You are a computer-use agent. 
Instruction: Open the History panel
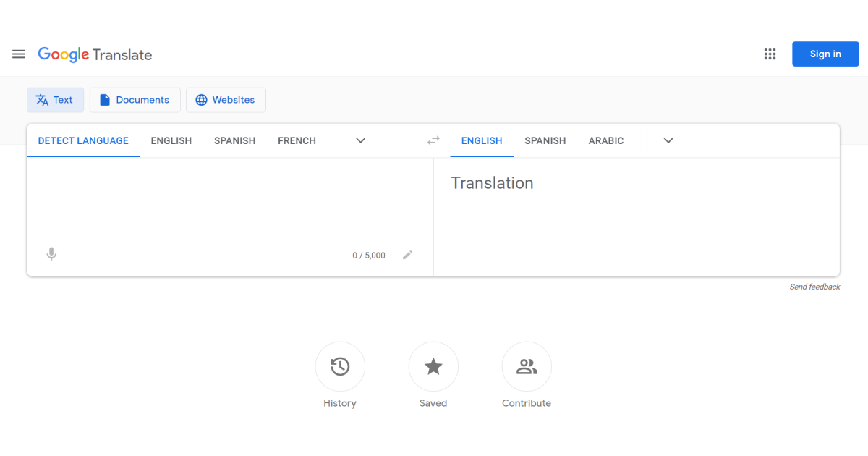pos(340,366)
